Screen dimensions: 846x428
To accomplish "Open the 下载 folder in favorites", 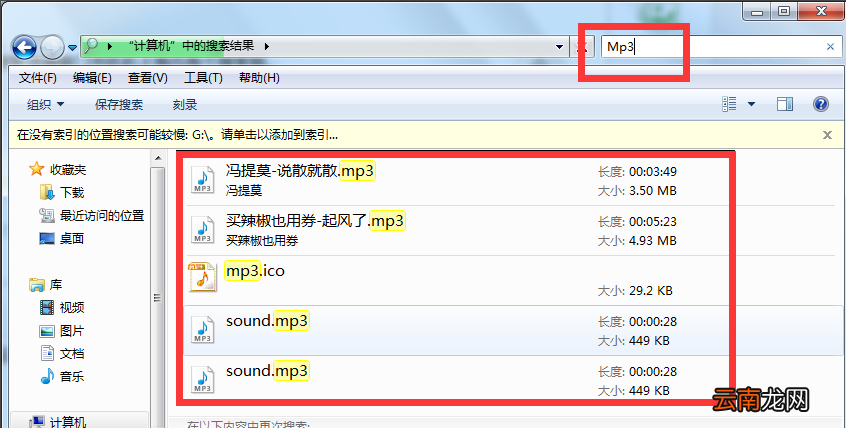I will [x=72, y=192].
